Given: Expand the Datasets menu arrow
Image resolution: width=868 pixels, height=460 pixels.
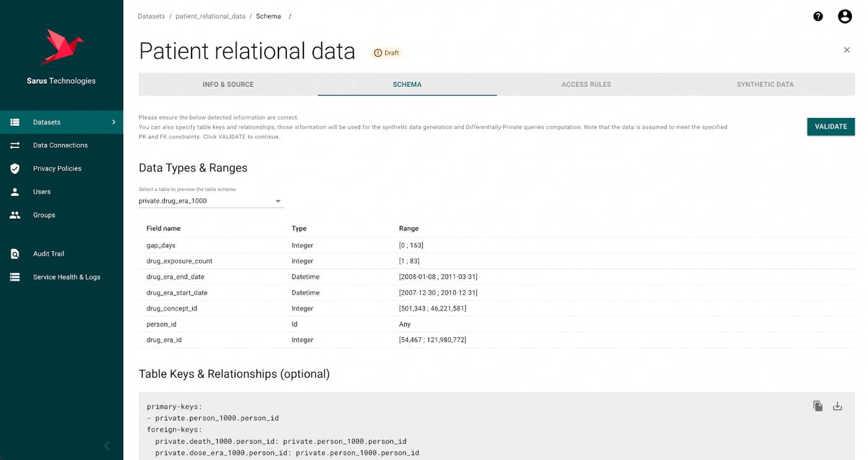Looking at the screenshot, I should click(113, 122).
